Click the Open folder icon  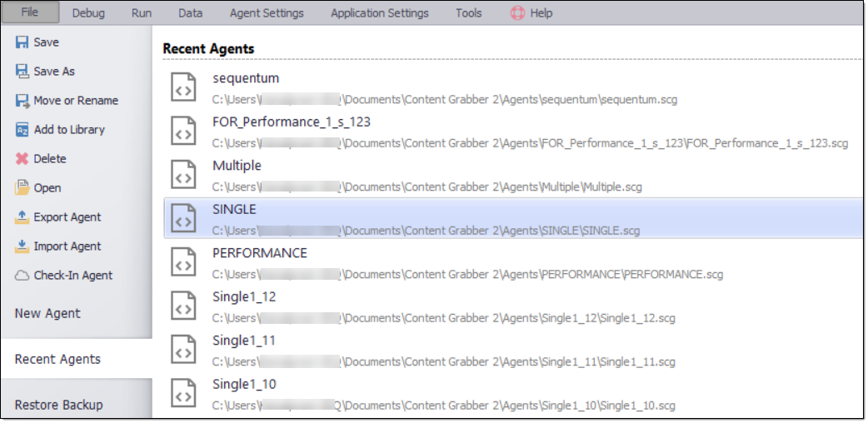click(22, 188)
